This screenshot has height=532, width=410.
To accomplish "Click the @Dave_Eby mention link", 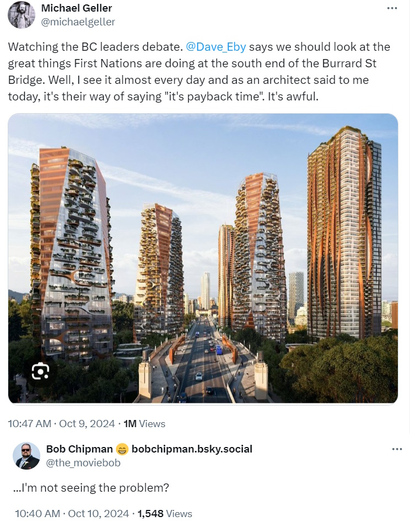I will pos(216,46).
